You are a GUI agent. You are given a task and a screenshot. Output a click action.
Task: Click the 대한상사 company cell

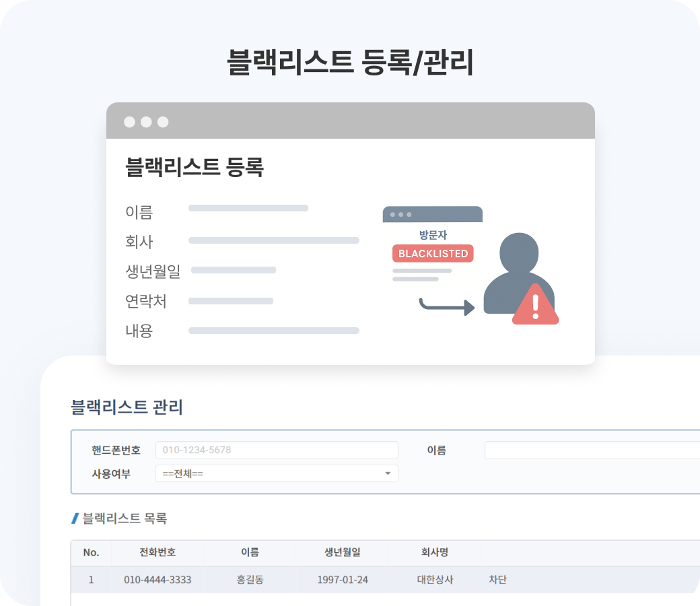[x=435, y=580]
